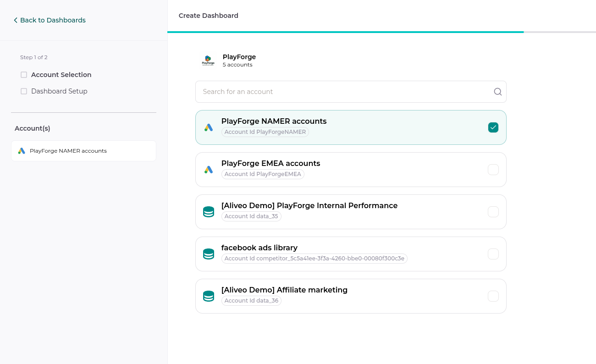
Task: Click Google Ads icon in sidebar account list
Action: [x=22, y=151]
